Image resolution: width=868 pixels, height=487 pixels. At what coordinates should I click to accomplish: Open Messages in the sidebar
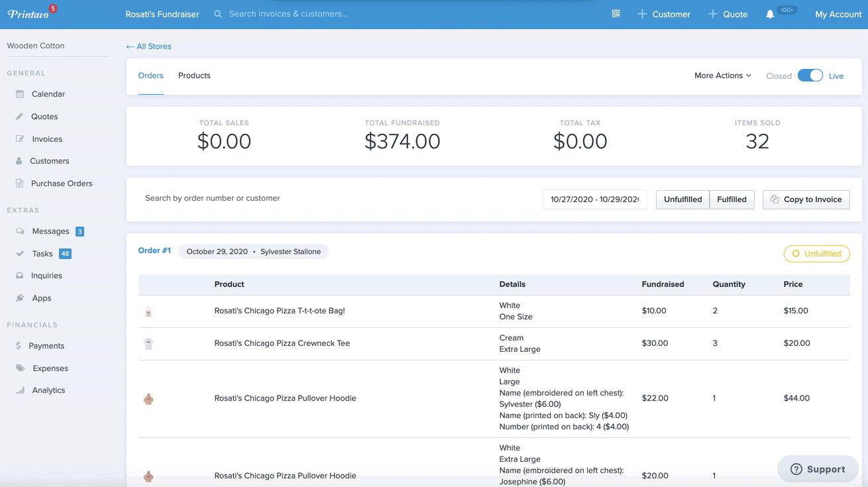coord(50,231)
